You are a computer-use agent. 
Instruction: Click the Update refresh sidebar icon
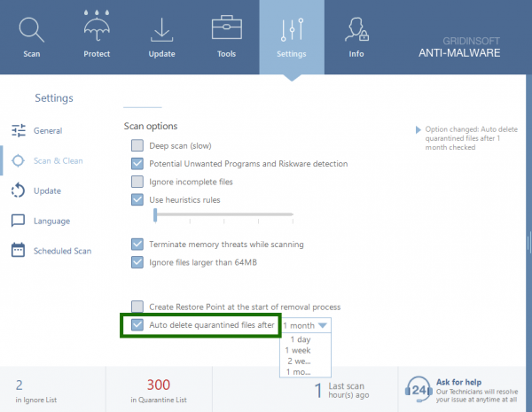(x=18, y=190)
